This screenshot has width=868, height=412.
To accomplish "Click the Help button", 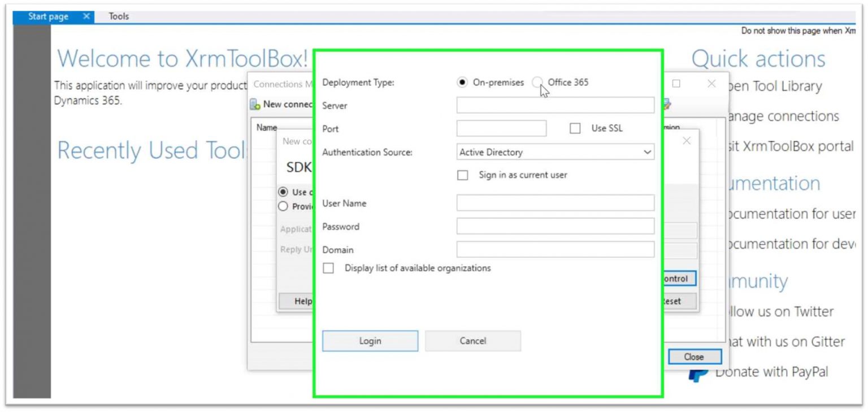I will coord(303,301).
